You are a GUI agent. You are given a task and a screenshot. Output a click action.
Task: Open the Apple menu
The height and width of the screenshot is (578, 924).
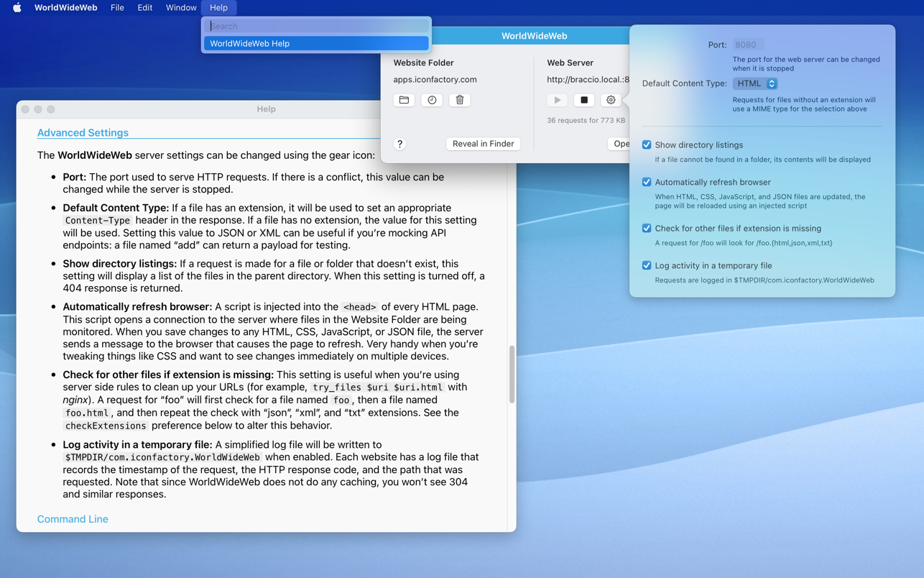pyautogui.click(x=17, y=8)
